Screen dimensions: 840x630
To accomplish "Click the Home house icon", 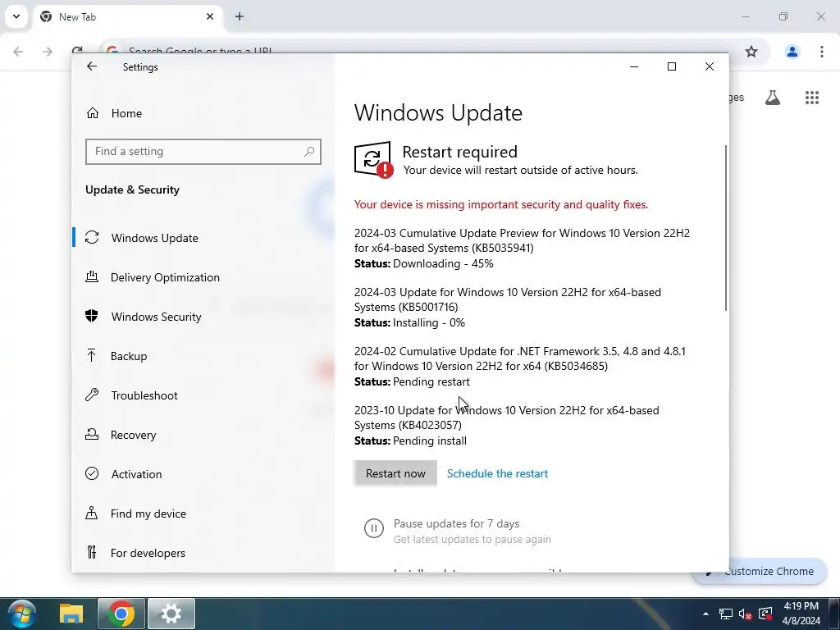I will coord(93,113).
